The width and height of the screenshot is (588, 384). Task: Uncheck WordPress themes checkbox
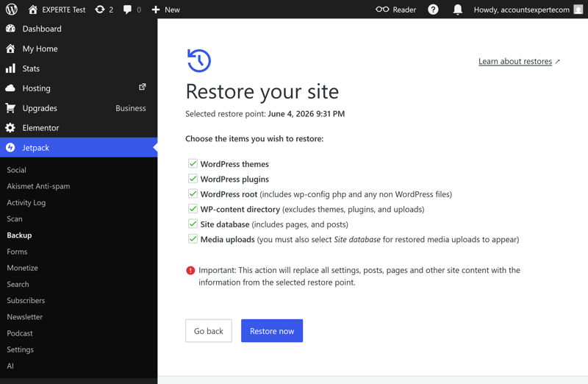click(x=193, y=163)
